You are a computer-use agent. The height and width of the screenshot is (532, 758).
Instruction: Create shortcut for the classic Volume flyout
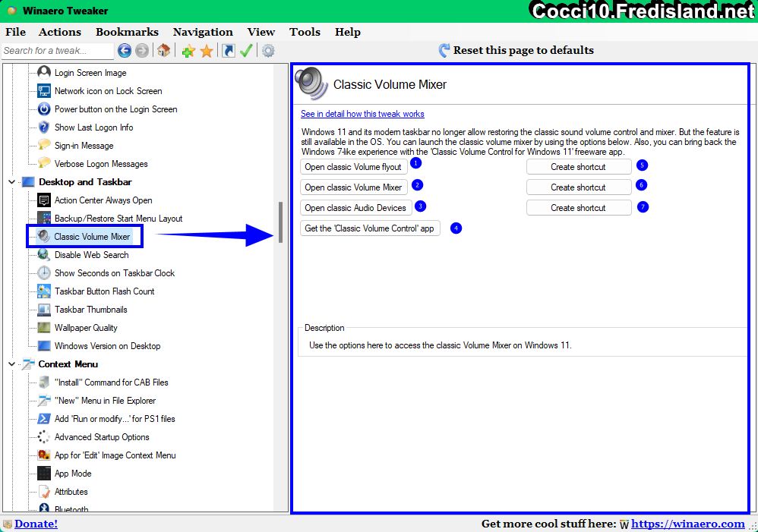pos(579,167)
